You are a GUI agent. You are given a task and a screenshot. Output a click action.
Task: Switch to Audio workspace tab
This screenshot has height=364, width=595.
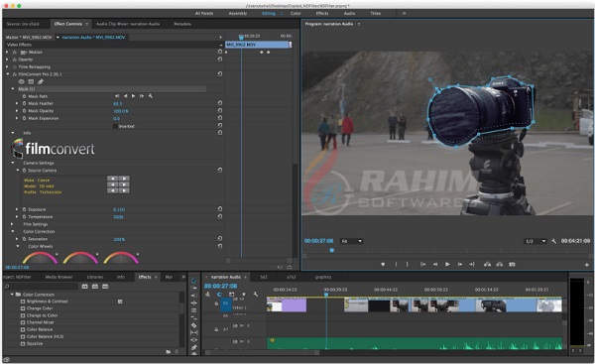pos(349,13)
